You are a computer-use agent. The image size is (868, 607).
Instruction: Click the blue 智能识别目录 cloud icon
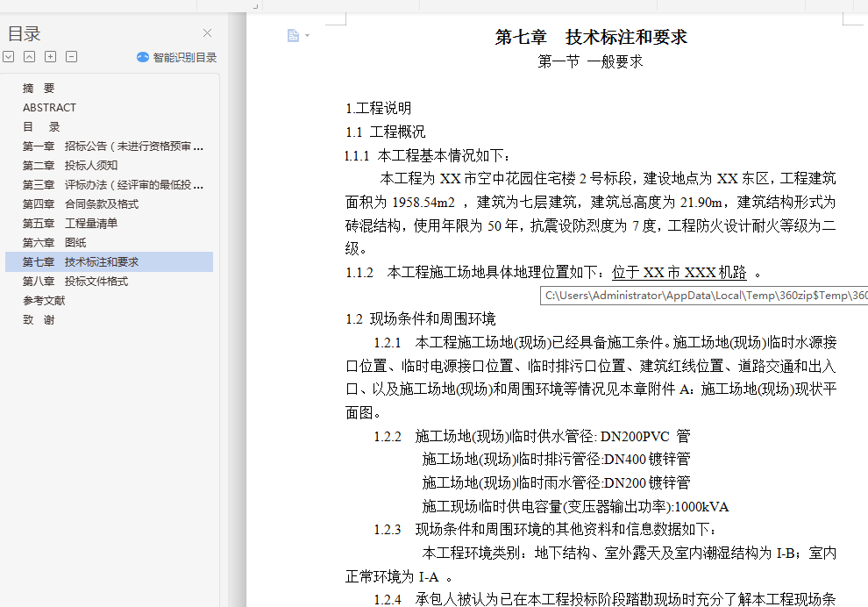(143, 57)
